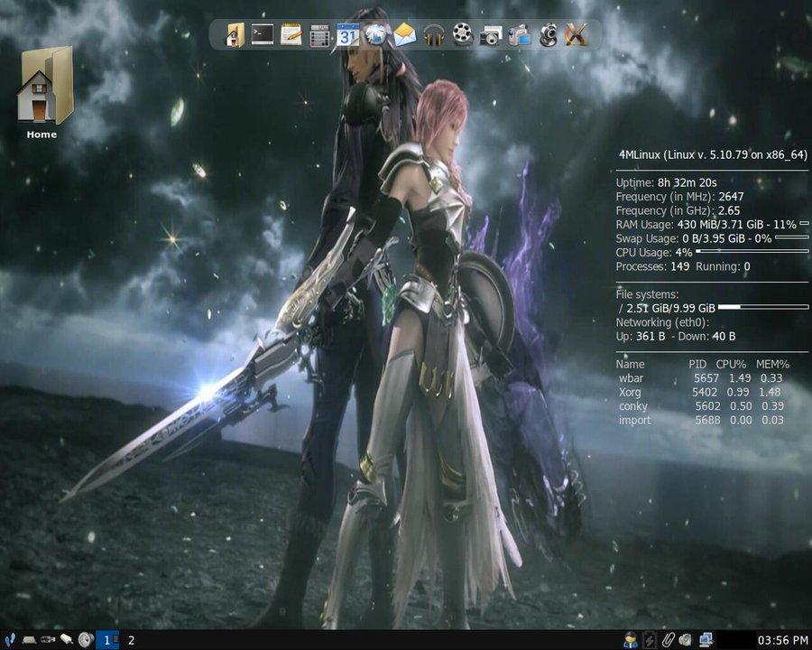Click the CPU% column header

pyautogui.click(x=731, y=365)
